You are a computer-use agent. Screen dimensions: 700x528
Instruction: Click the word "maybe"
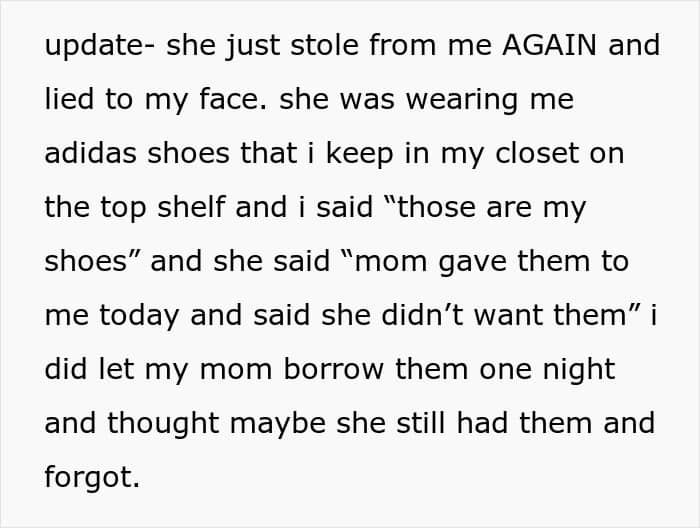click(277, 424)
